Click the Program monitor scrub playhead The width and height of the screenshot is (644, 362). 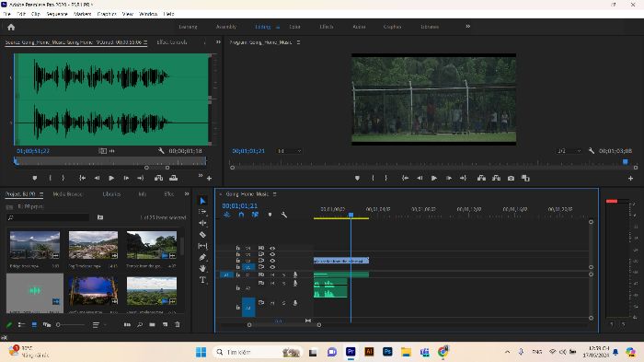pyautogui.click(x=625, y=162)
